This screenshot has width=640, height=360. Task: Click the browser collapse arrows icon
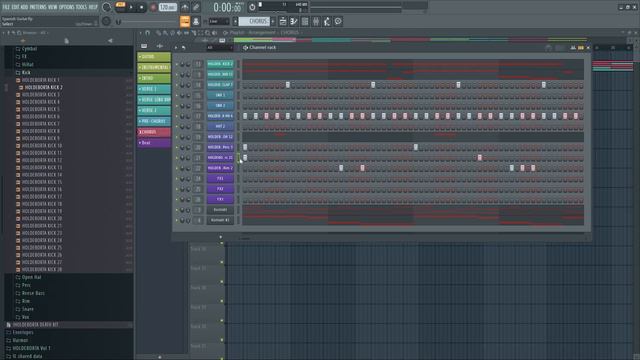tap(22, 40)
